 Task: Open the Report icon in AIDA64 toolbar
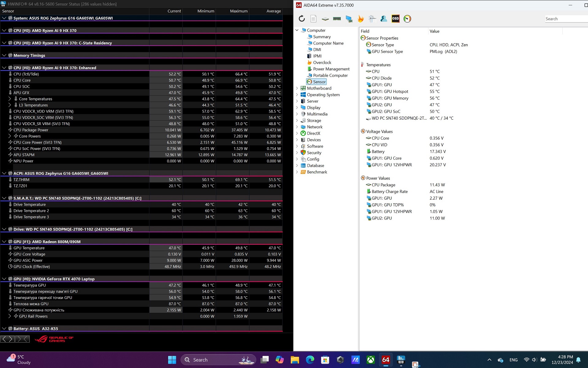point(313,19)
